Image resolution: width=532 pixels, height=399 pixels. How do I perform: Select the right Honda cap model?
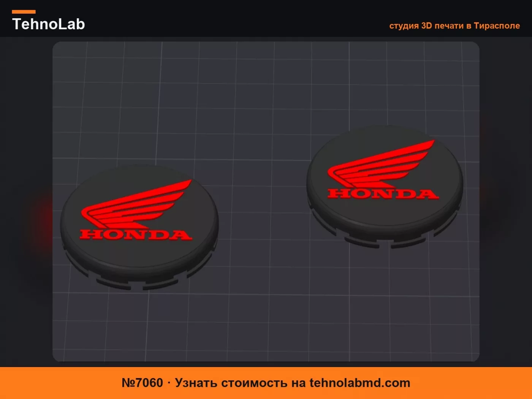(385, 187)
